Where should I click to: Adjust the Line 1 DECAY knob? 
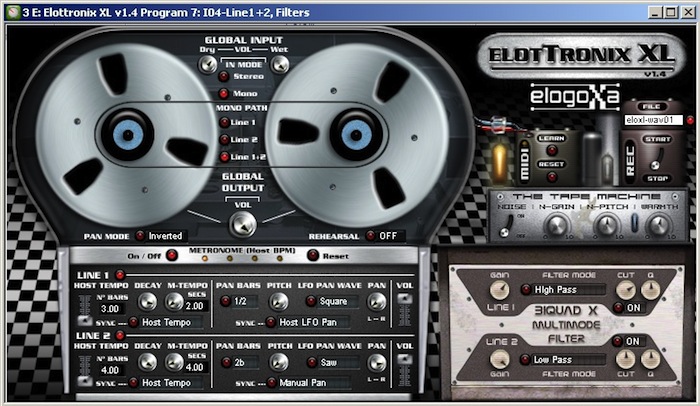coord(147,302)
